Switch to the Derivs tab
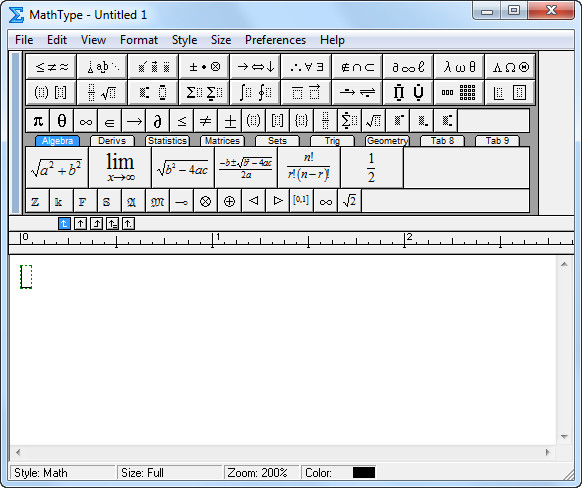 click(112, 141)
